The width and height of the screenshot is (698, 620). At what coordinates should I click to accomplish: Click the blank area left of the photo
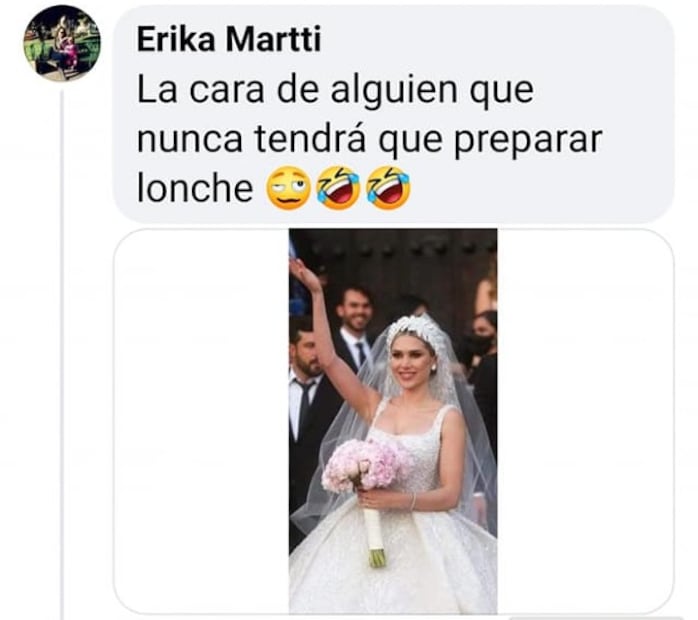pyautogui.click(x=202, y=421)
